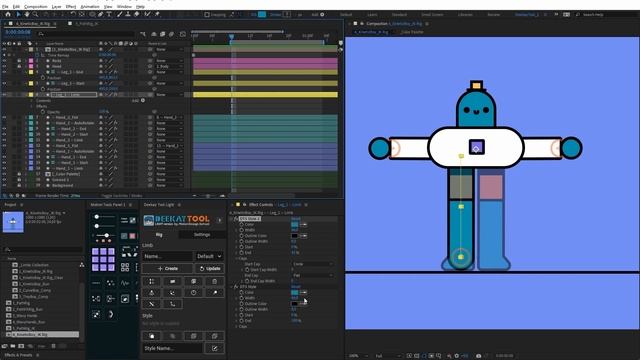Click the Home icon in the toolbar

point(8,14)
